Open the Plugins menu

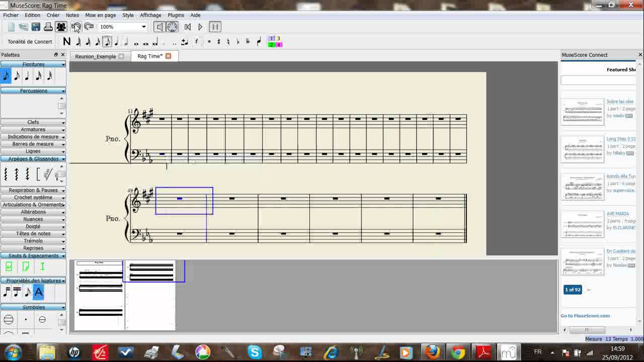[x=176, y=15]
